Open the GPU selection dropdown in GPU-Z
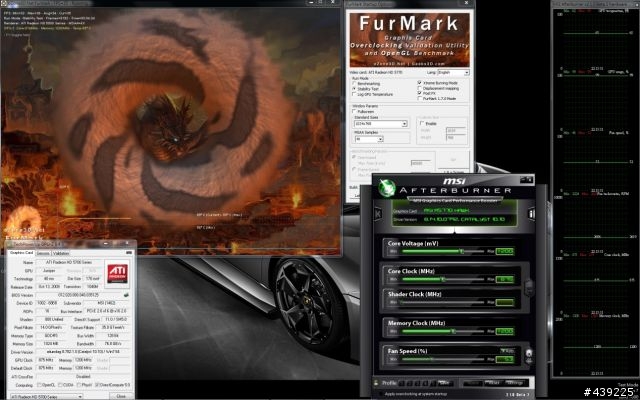 46,396
